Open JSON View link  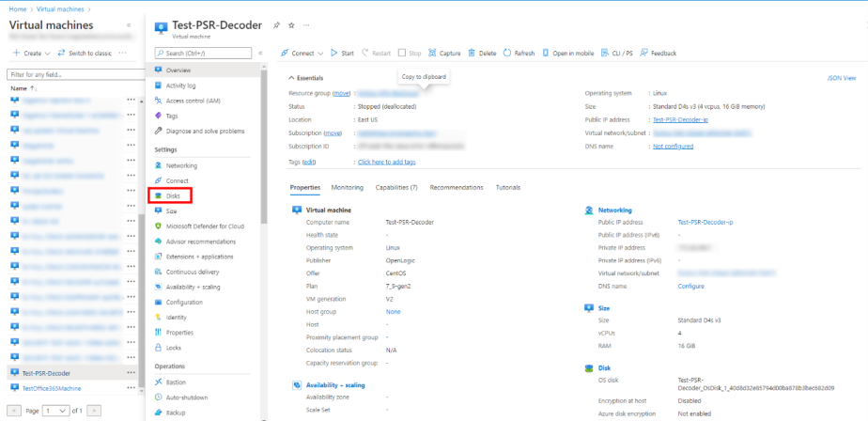point(842,78)
